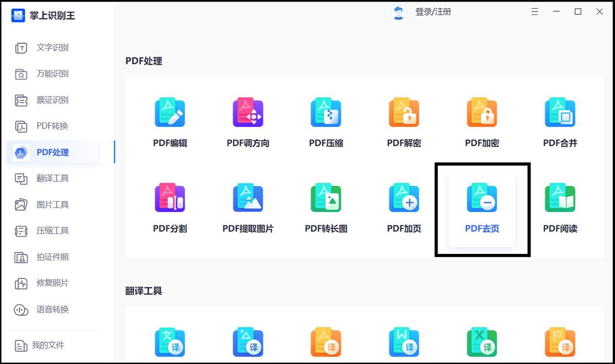Click the 登录/注册 login link
The height and width of the screenshot is (364, 615).
pyautogui.click(x=433, y=11)
